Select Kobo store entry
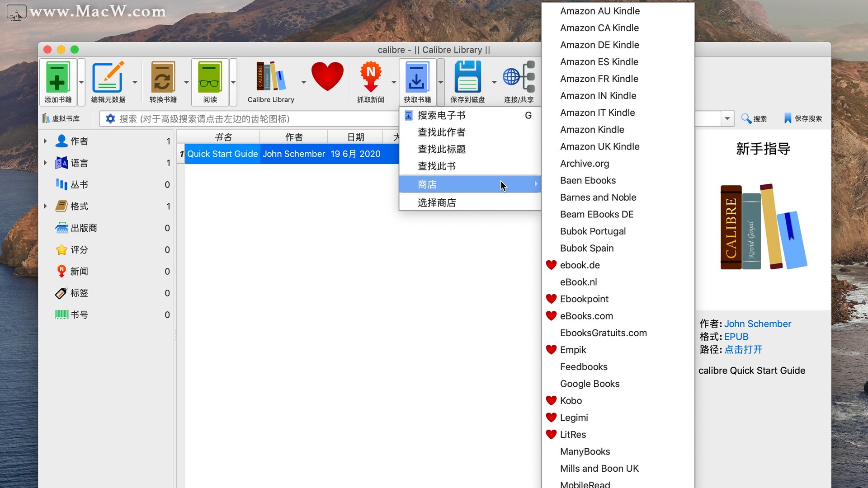The image size is (868, 488). click(618, 401)
